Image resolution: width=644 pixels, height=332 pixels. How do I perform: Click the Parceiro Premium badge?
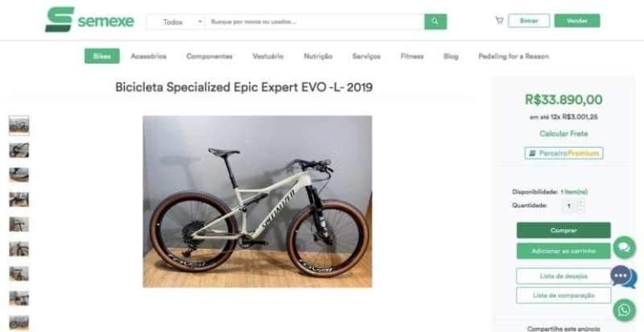564,153
